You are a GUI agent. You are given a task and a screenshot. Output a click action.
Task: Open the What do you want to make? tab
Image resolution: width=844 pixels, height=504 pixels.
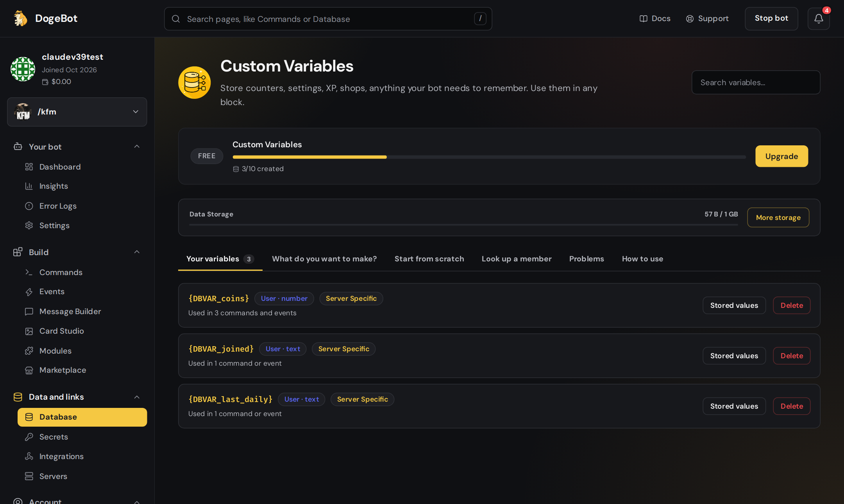click(x=324, y=259)
